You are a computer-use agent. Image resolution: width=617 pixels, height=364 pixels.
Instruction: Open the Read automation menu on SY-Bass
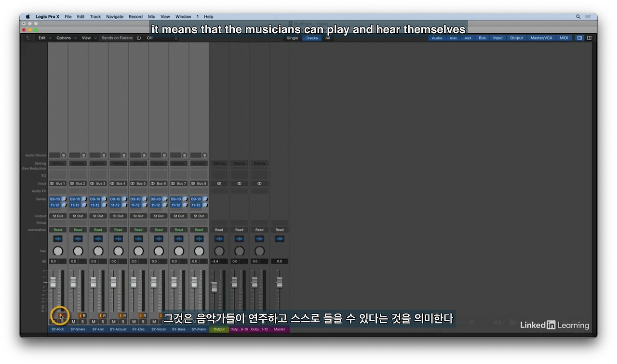pyautogui.click(x=179, y=230)
